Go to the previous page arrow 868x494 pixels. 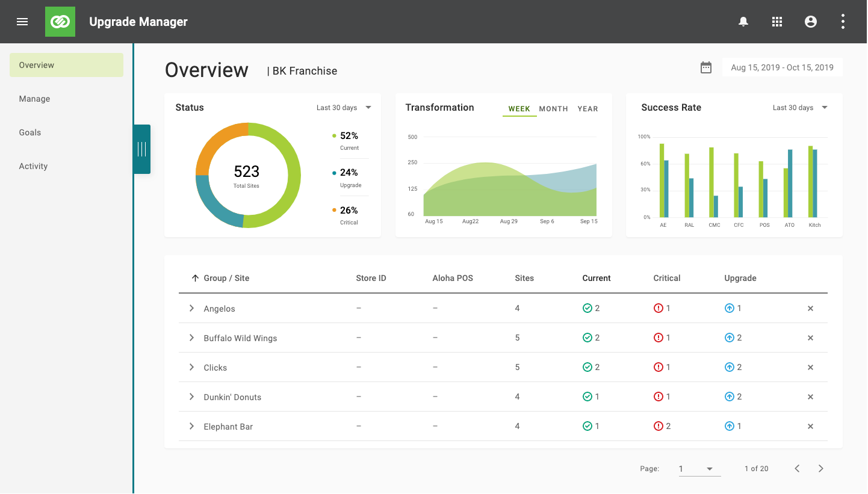[797, 469]
